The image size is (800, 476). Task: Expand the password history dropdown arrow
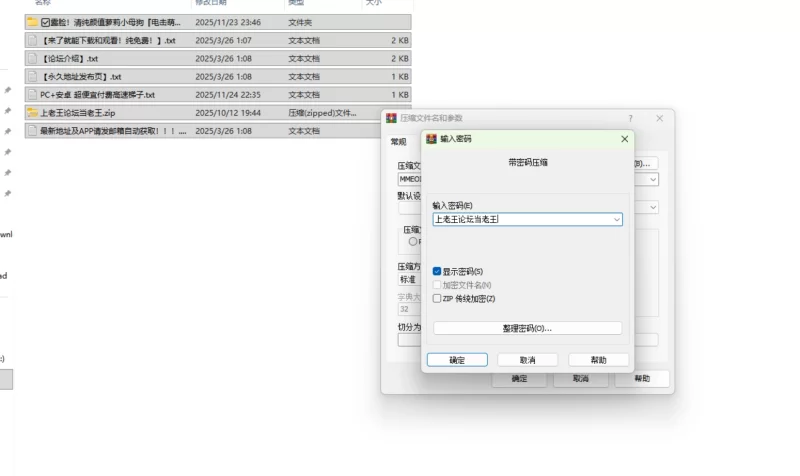tap(616, 219)
